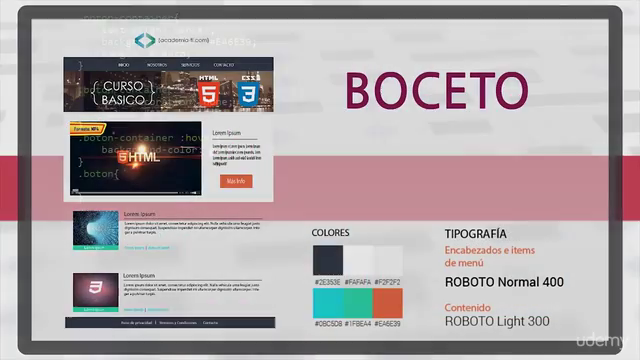Open the INICIO menu item
Image resolution: width=640 pixels, height=360 pixels.
pyautogui.click(x=124, y=65)
